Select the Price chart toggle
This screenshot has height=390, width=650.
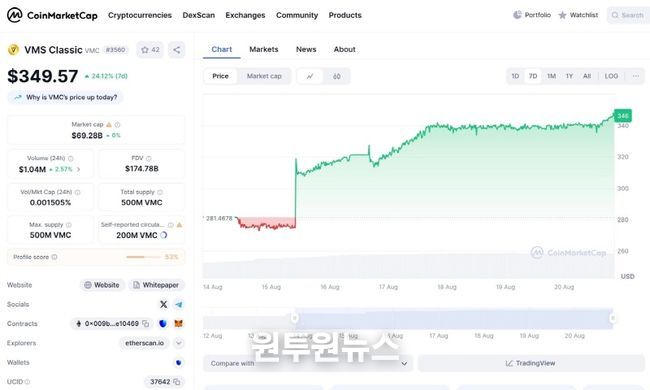pos(221,76)
